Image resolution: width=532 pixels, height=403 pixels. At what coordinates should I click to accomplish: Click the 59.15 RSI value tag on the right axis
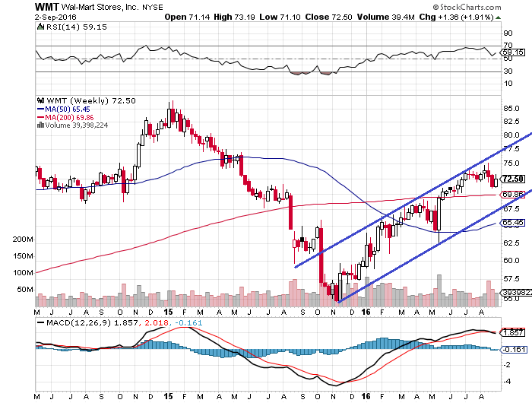click(513, 52)
